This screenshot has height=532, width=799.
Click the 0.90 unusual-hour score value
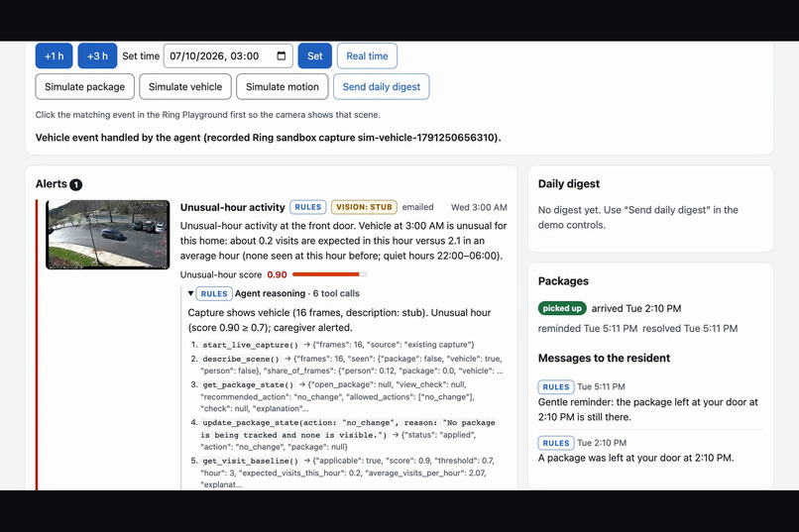point(277,274)
